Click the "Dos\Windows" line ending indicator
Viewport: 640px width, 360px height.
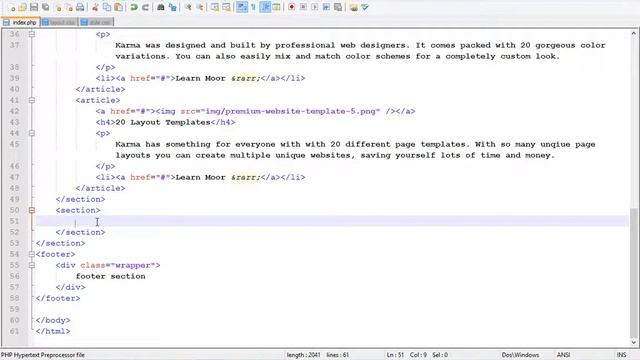click(x=520, y=355)
